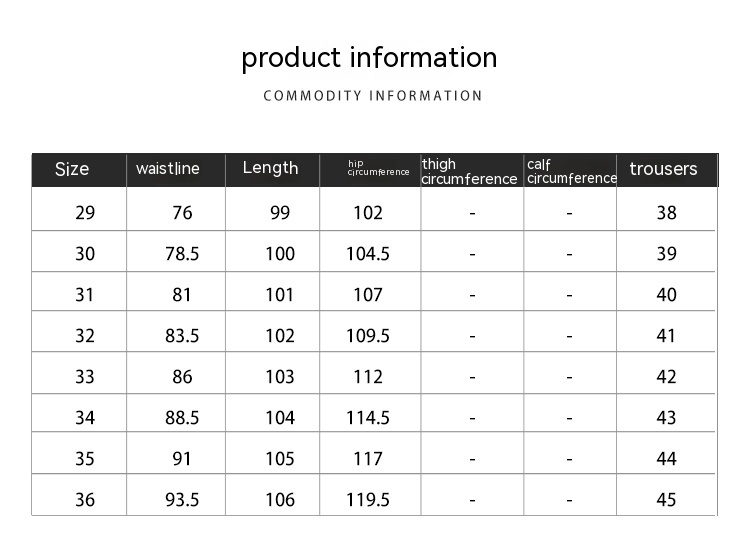Click the "product information" title
750x533 pixels.
click(369, 58)
